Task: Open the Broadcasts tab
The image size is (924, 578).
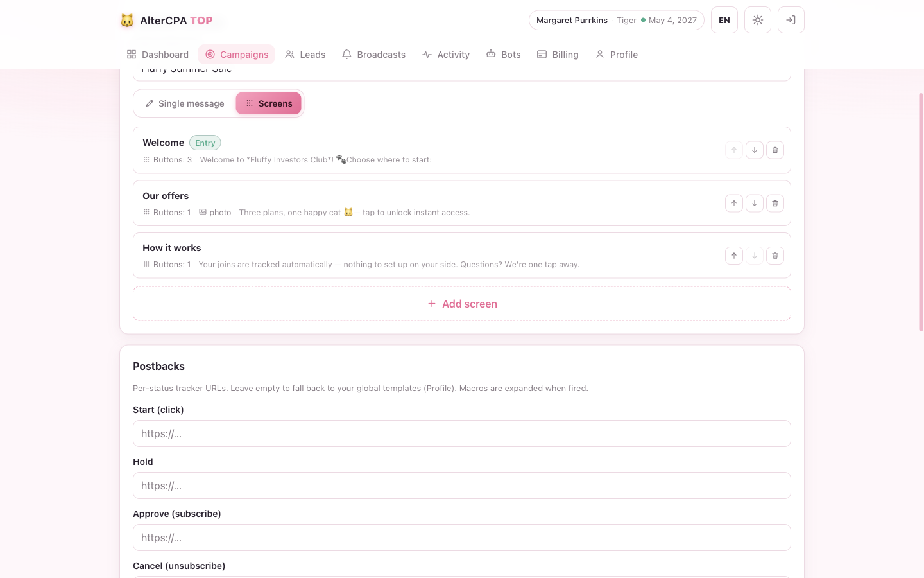Action: coord(373,55)
